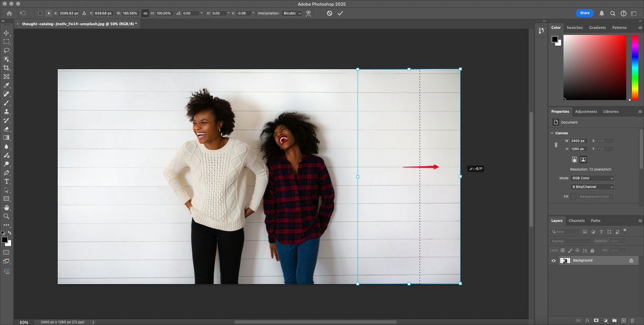
Task: Switch to the Libraries tab
Action: point(611,111)
